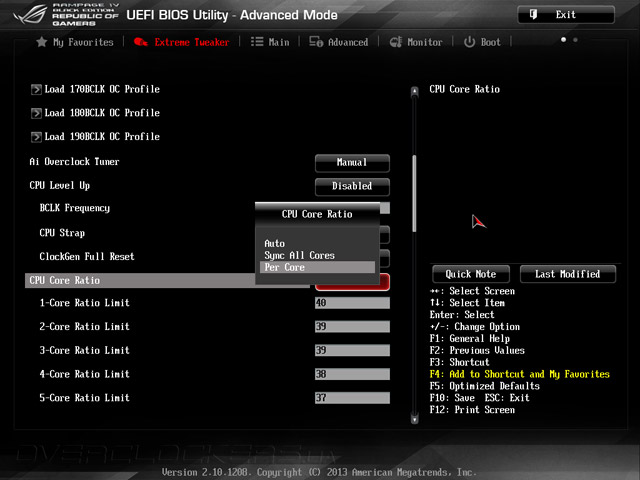Open Ai Overclock Tuner Manual dropdown
Viewport: 640px width, 480px height.
352,162
